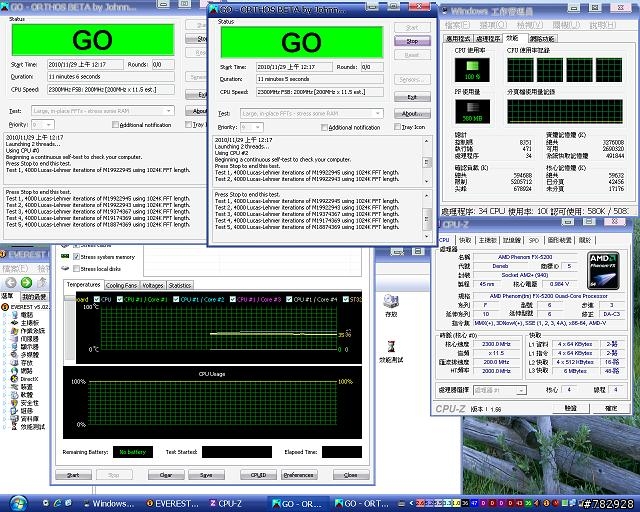Enable Stress local disks checkbox
This screenshot has width=640, height=512.
(x=76, y=269)
